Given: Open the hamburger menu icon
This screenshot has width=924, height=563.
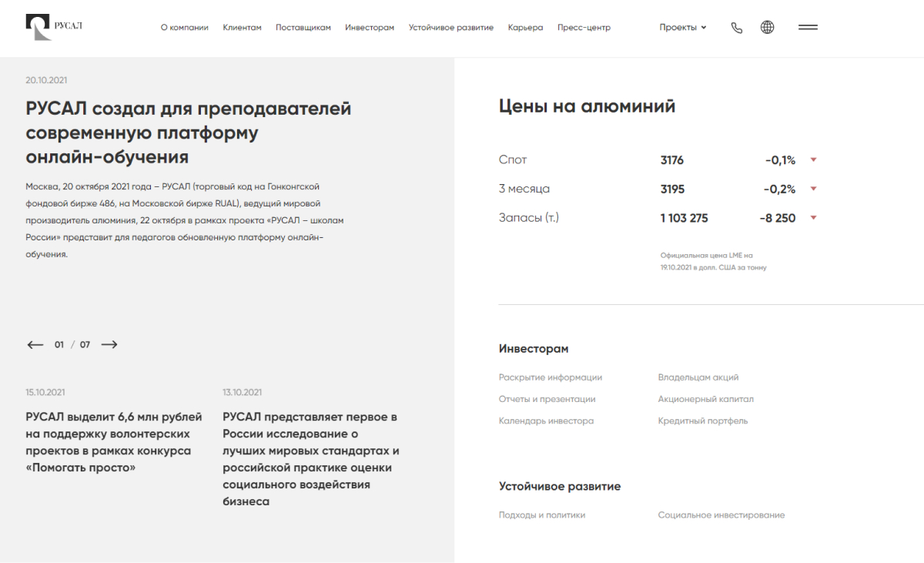Looking at the screenshot, I should 808,27.
